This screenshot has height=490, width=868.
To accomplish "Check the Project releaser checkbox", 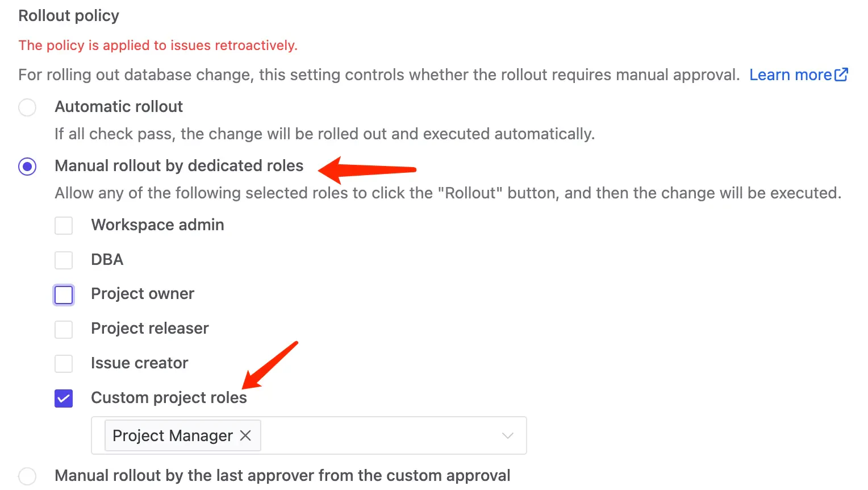I will click(x=64, y=329).
